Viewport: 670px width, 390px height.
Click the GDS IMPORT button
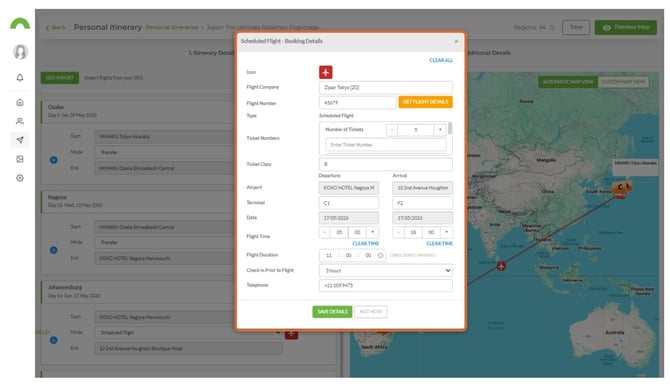pyautogui.click(x=60, y=78)
